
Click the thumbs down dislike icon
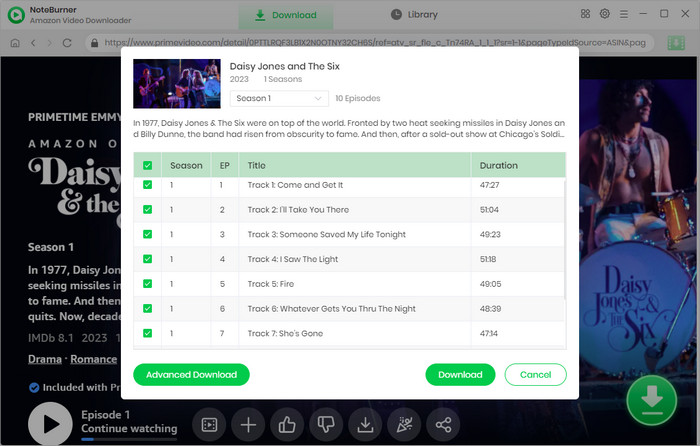pos(326,425)
